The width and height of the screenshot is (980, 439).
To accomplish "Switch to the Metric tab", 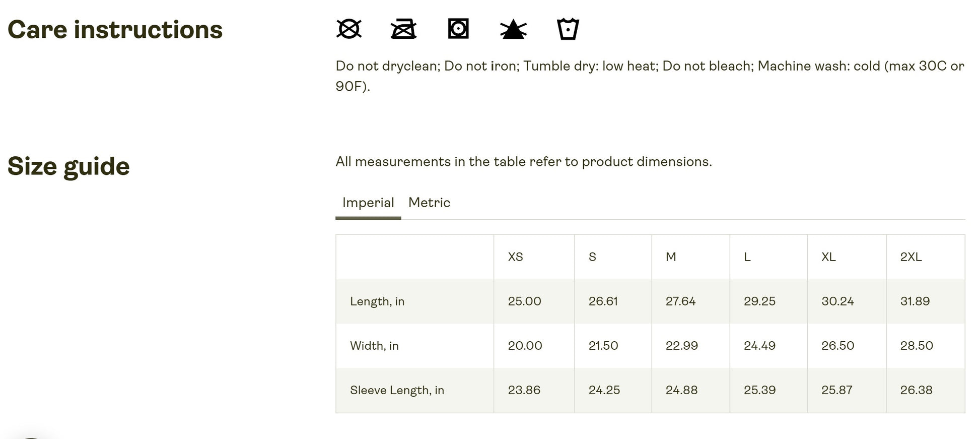I will point(429,203).
